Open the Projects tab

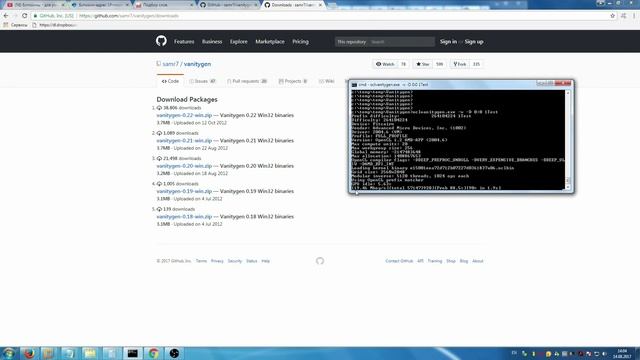point(293,81)
